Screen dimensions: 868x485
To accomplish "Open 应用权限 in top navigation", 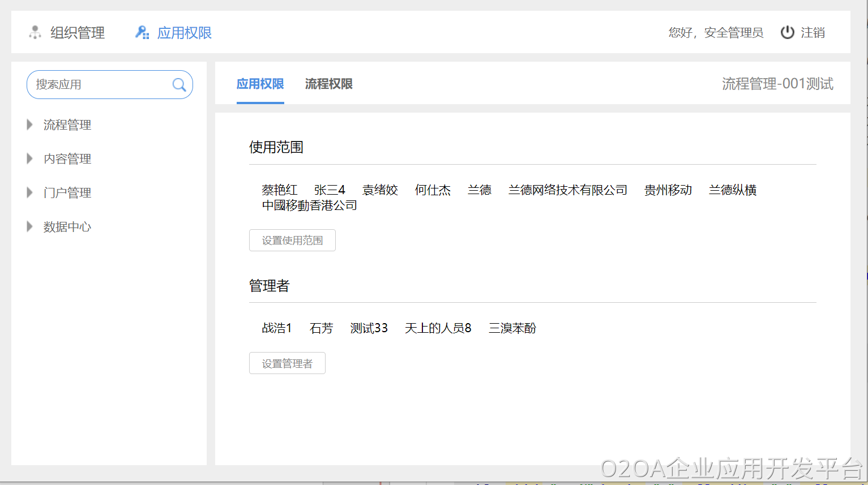I will (184, 33).
